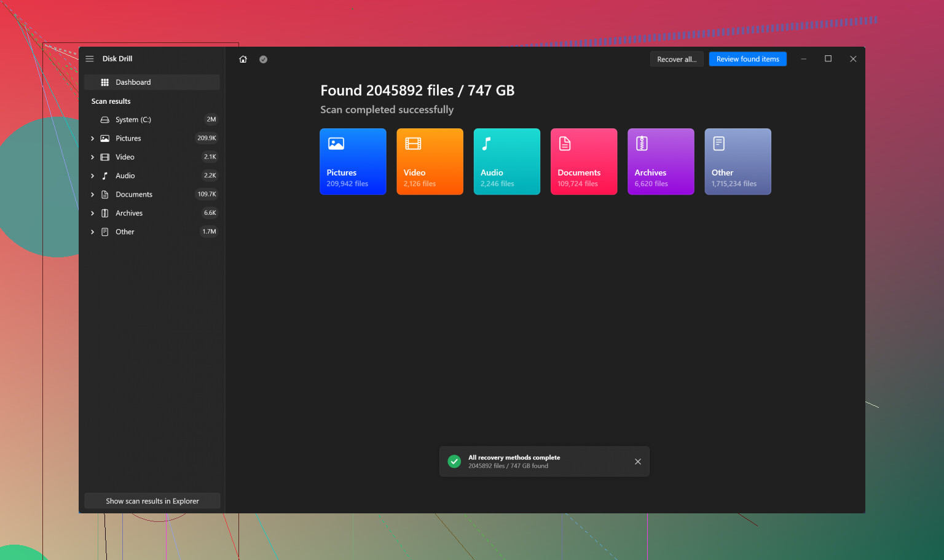The image size is (944, 560).
Task: Select System (C:) under Scan results
Action: pos(133,120)
